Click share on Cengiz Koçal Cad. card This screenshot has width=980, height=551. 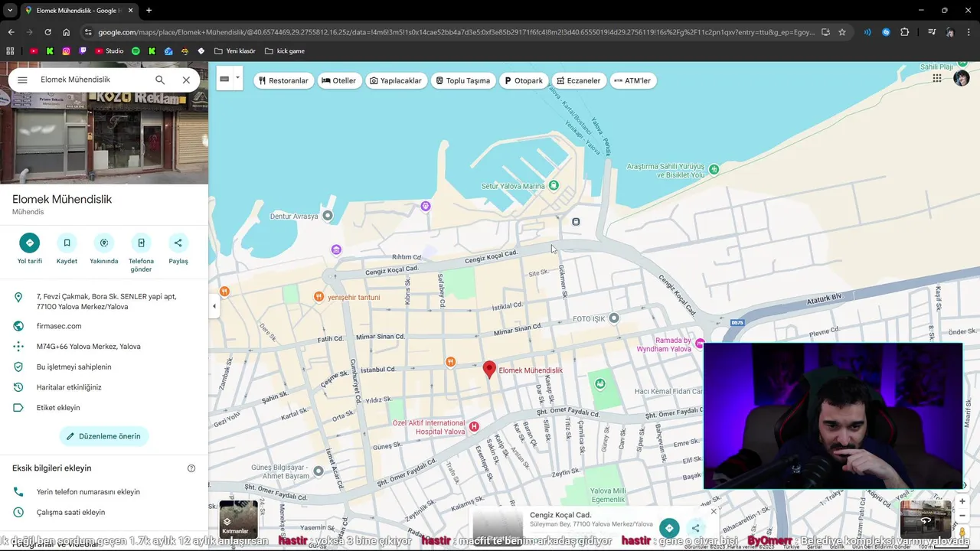click(x=696, y=528)
